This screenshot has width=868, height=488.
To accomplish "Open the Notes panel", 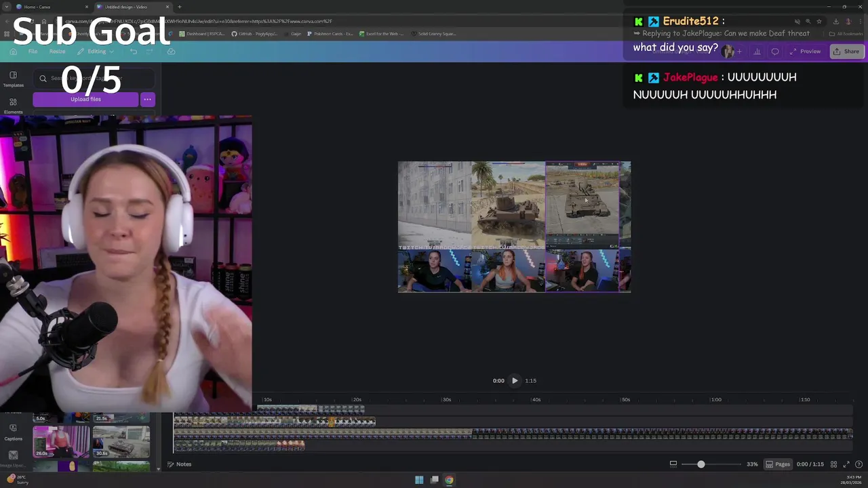I will [180, 464].
